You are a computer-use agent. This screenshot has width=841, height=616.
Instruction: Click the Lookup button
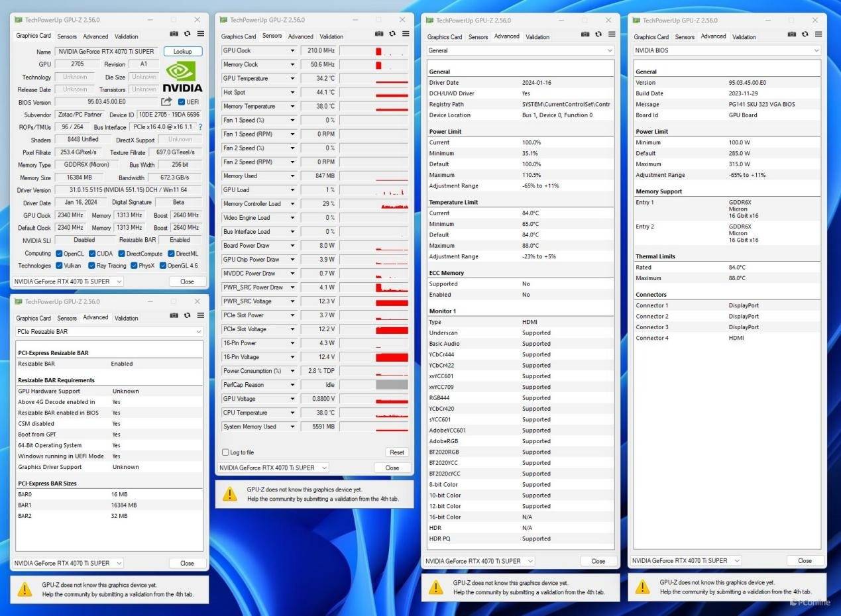182,52
